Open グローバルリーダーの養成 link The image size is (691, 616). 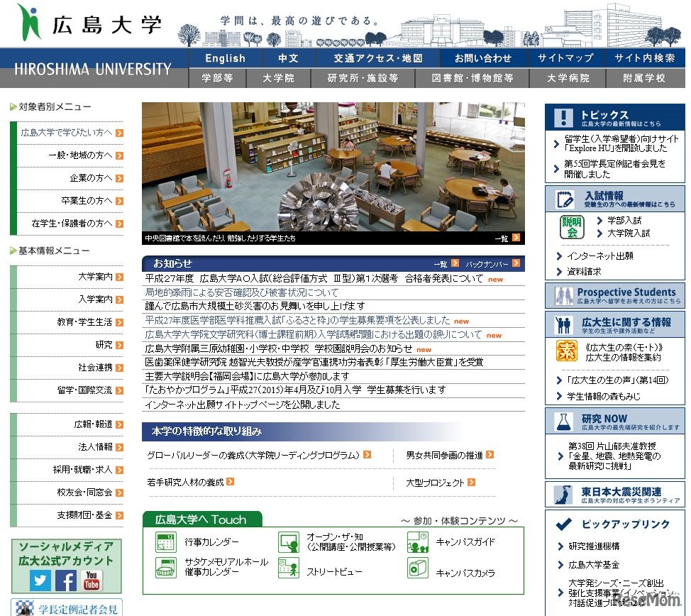253,455
